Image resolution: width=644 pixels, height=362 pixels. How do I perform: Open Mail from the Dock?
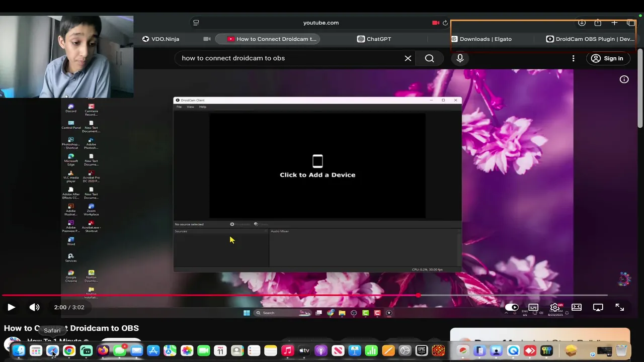coord(136,350)
